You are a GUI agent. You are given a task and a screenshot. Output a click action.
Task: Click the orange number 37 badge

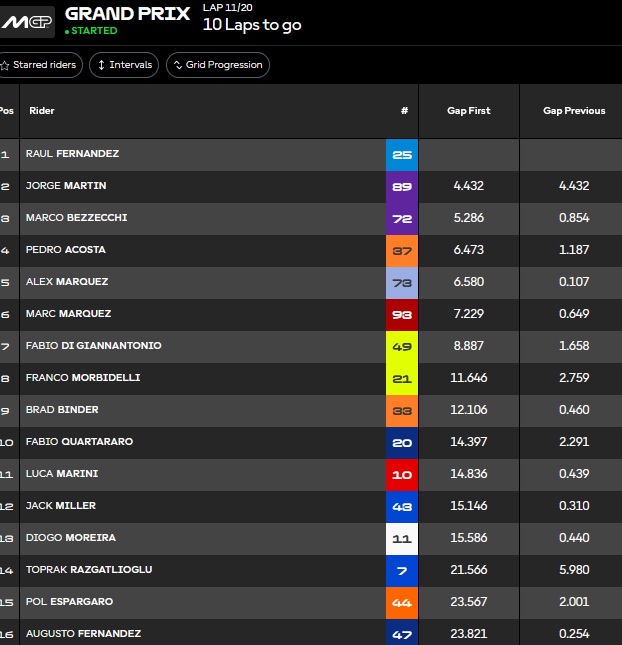pos(402,251)
